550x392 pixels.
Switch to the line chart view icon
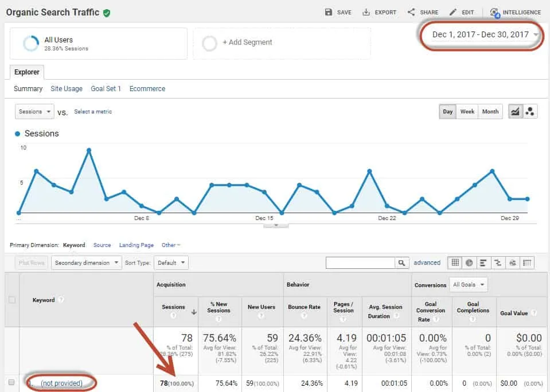click(x=515, y=112)
